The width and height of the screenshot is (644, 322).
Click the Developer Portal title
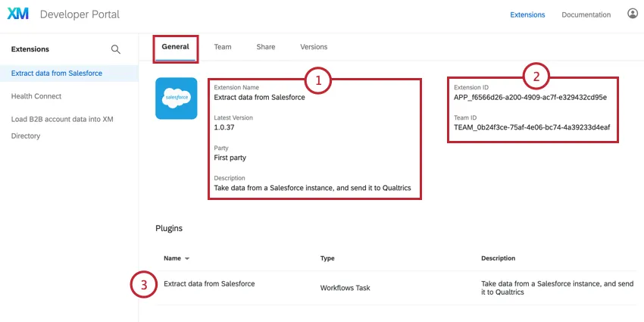[x=79, y=14]
